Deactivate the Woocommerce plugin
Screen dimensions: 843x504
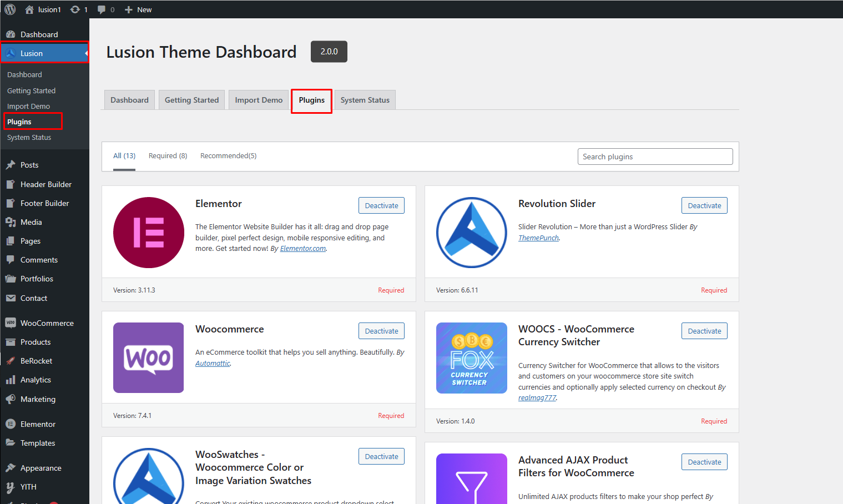(382, 331)
